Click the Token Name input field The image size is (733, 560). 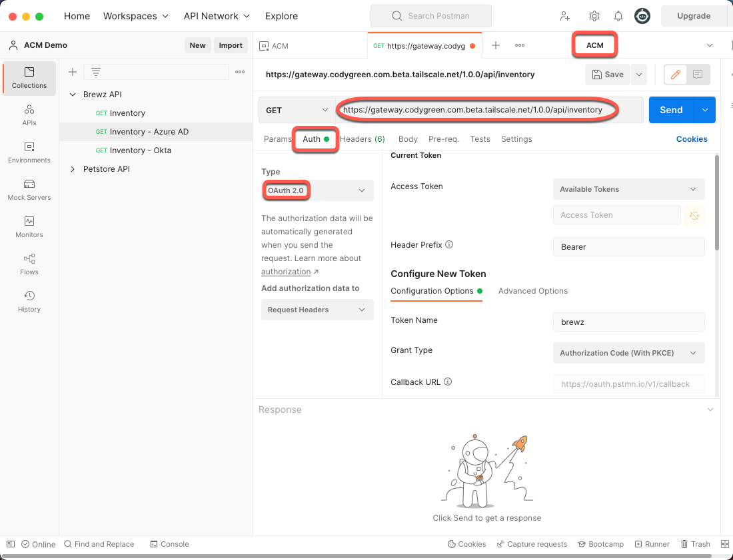[628, 322]
